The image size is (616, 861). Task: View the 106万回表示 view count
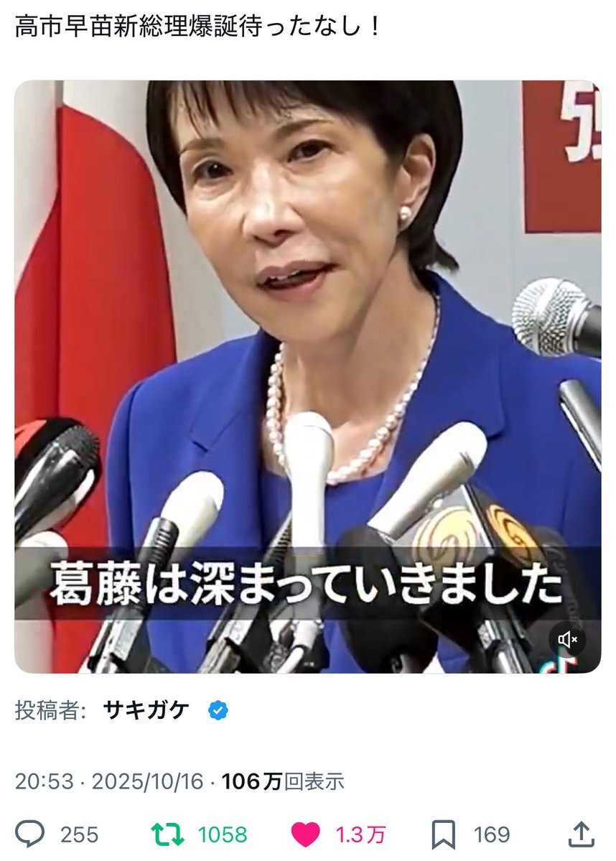pyautogui.click(x=283, y=781)
